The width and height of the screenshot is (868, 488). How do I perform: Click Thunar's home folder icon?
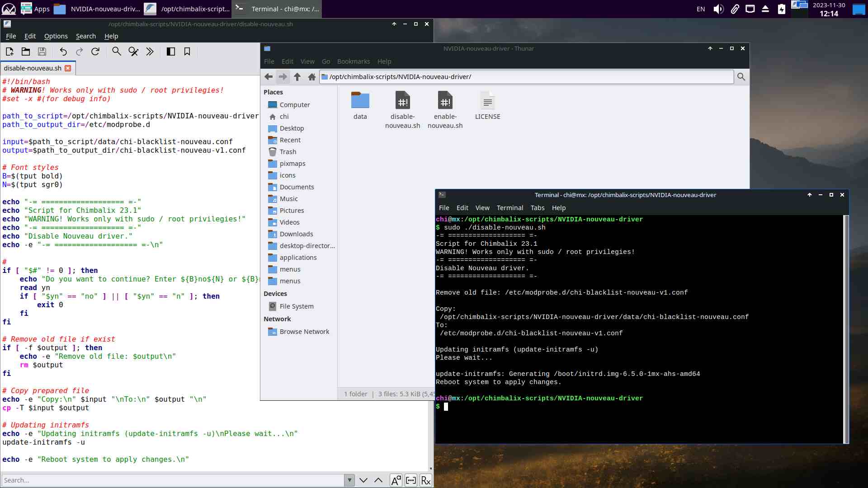click(x=311, y=77)
